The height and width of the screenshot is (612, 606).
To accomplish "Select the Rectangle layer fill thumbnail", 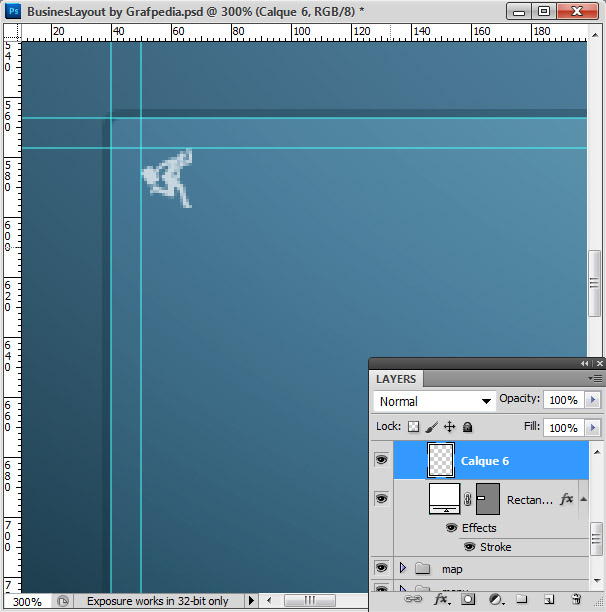I will pyautogui.click(x=444, y=498).
